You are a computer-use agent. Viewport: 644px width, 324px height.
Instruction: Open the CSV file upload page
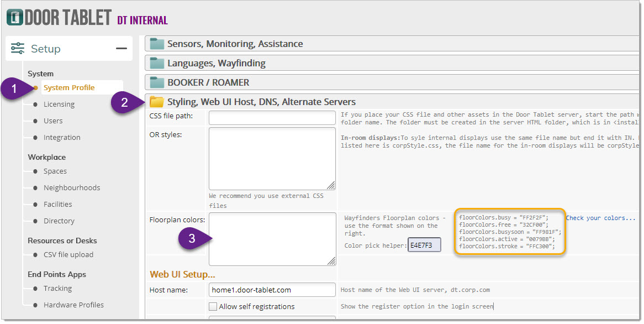68,255
